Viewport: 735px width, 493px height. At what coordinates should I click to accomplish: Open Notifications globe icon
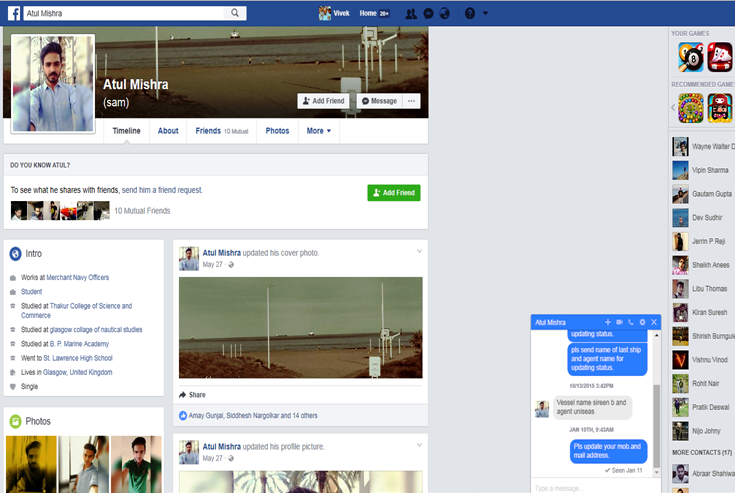443,13
